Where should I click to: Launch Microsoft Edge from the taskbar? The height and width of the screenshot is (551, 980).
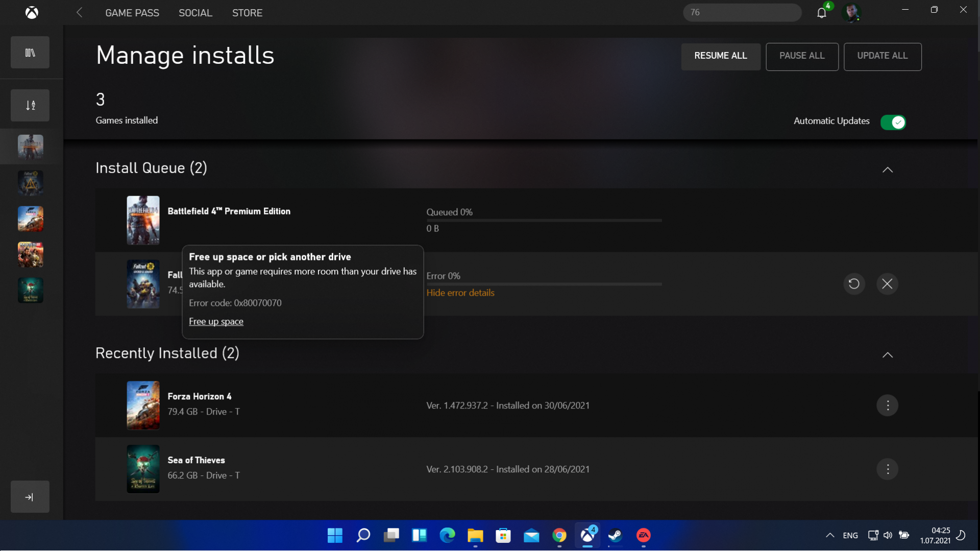click(448, 535)
